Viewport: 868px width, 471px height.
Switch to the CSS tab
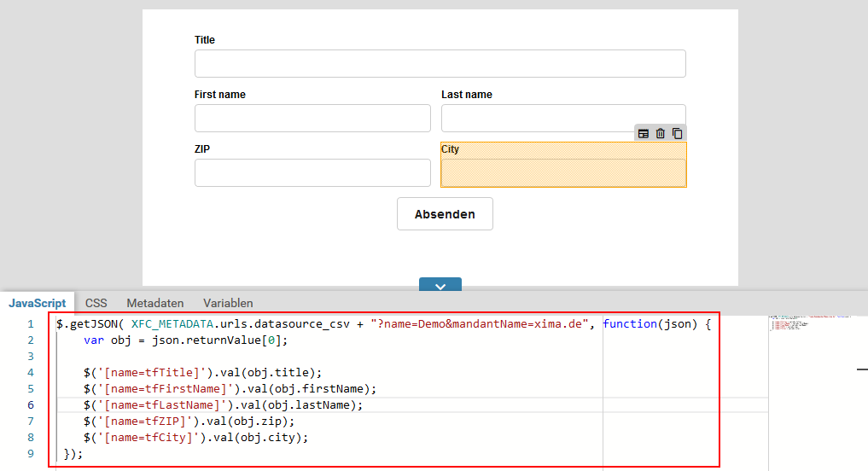pyautogui.click(x=96, y=303)
